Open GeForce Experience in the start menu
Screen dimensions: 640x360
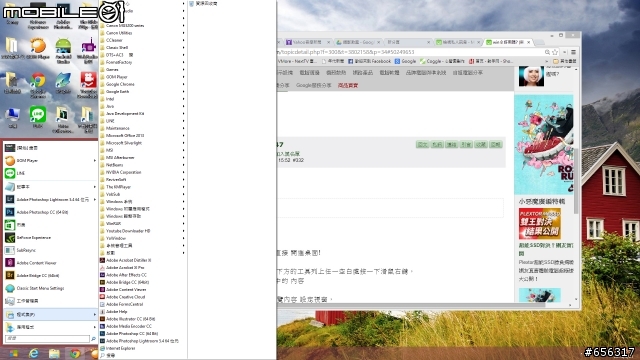coord(50,238)
